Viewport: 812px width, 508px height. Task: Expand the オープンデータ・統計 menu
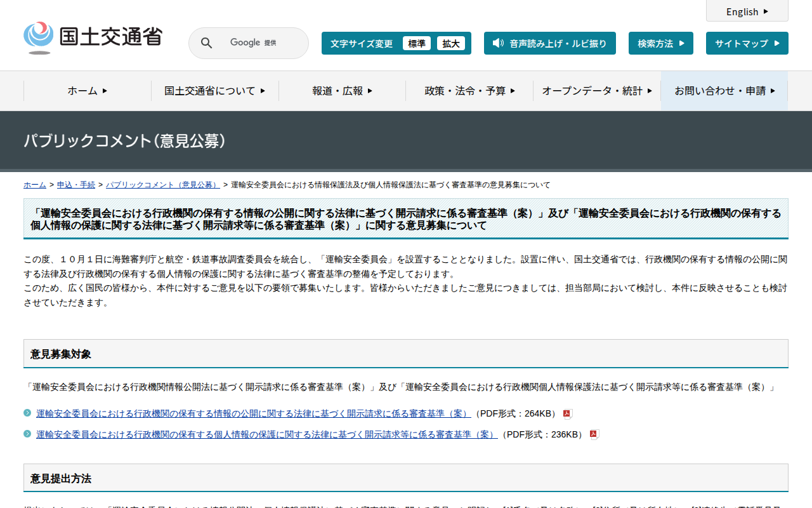(x=597, y=91)
